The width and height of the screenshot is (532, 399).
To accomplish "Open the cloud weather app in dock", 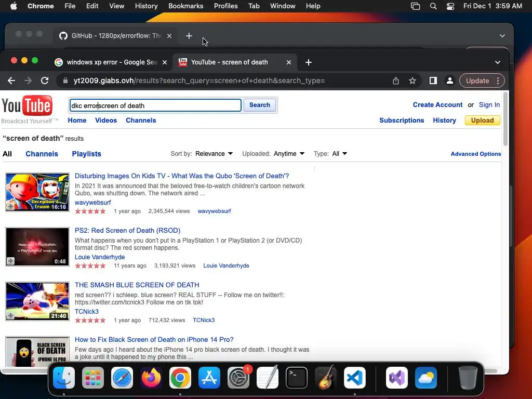I will pos(426,378).
